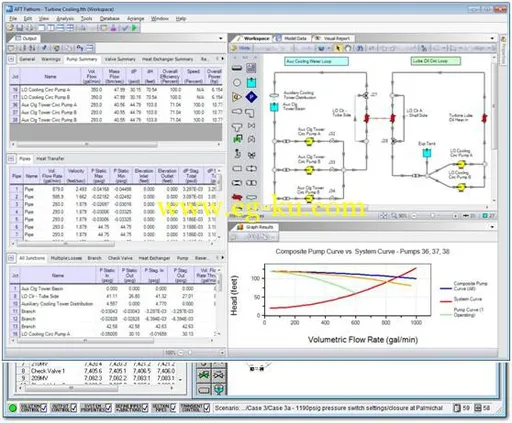Image resolution: width=512 pixels, height=423 pixels.
Task: Show more summary tabs with right arrow
Action: click(x=223, y=59)
